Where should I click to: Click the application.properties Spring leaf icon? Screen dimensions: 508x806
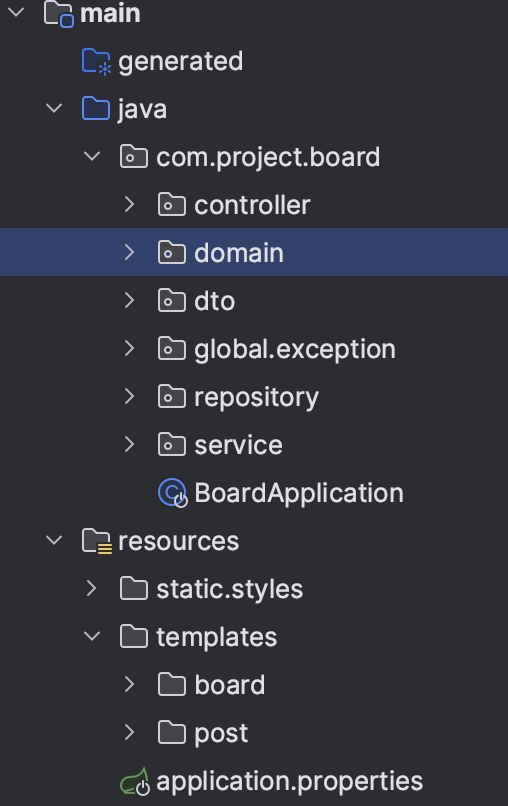point(135,781)
